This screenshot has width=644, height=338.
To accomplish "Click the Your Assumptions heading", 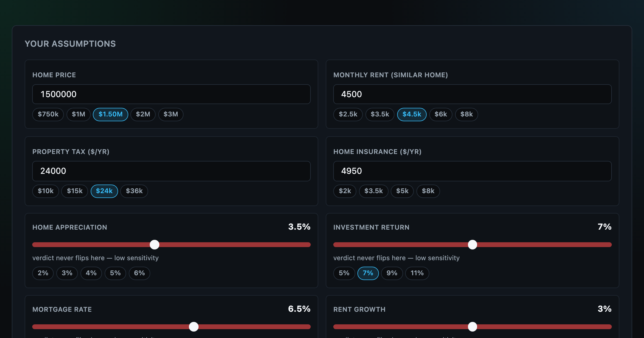I will tap(70, 44).
